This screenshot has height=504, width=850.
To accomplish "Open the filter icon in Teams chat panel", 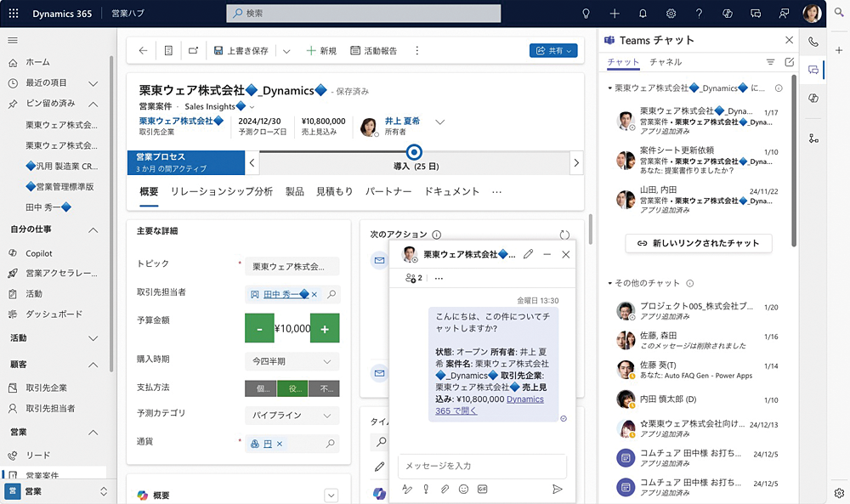I will pos(771,62).
